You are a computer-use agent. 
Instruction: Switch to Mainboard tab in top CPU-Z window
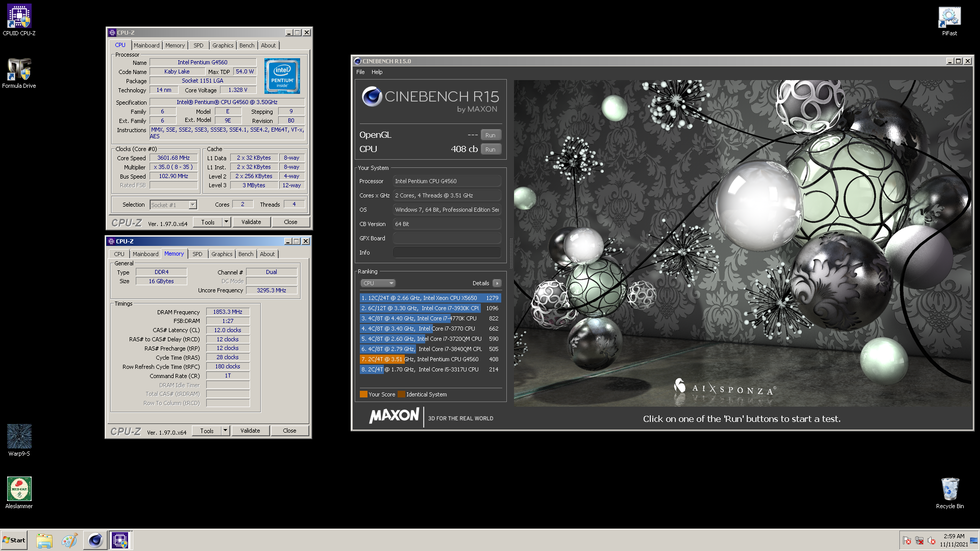click(146, 45)
